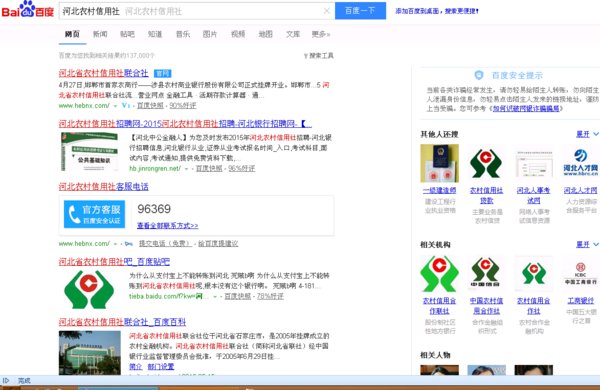Click the 公共基础知识 book thumbnail
The image size is (600, 390).
click(89, 152)
